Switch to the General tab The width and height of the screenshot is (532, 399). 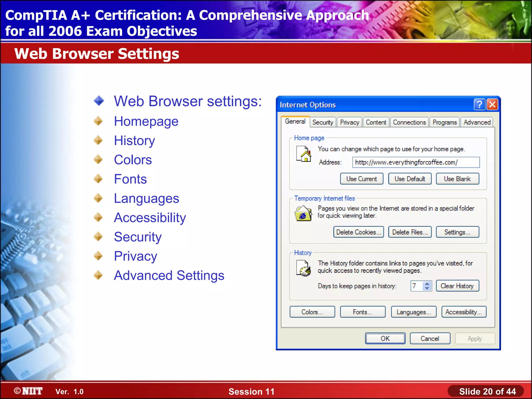295,122
